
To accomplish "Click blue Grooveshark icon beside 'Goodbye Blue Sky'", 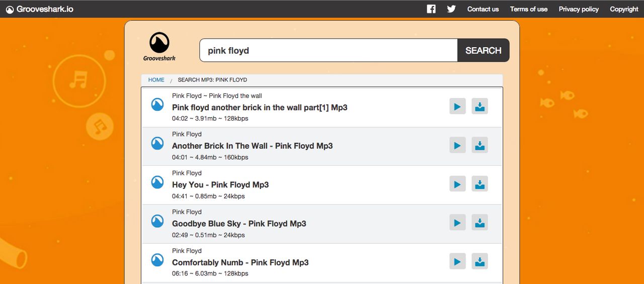I will click(157, 221).
